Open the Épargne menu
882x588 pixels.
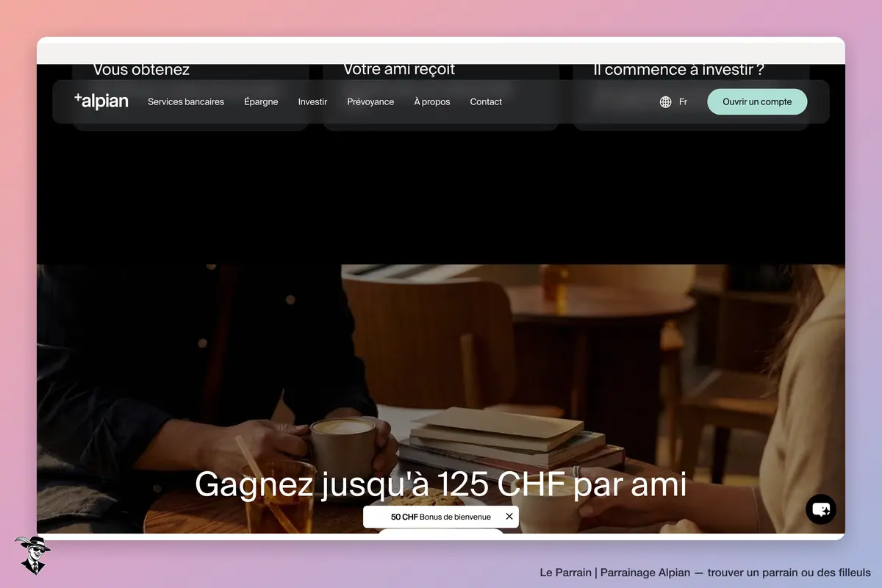pos(261,102)
